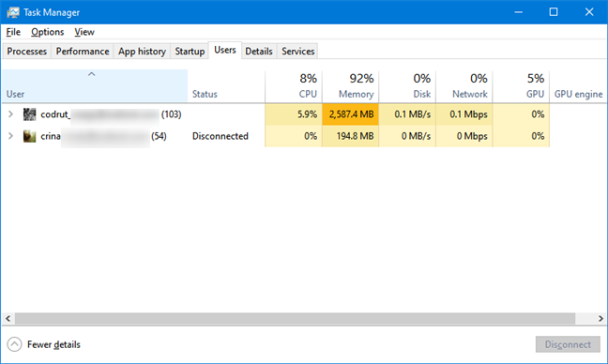Screen dimensions: 608x364
Task: Click the Disconnect button
Action: pyautogui.click(x=568, y=344)
